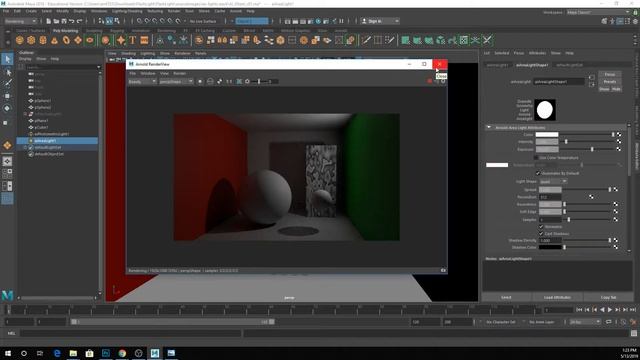Image resolution: width=640 pixels, height=360 pixels.
Task: Open File Explorer from the taskbar
Action: click(x=73, y=353)
